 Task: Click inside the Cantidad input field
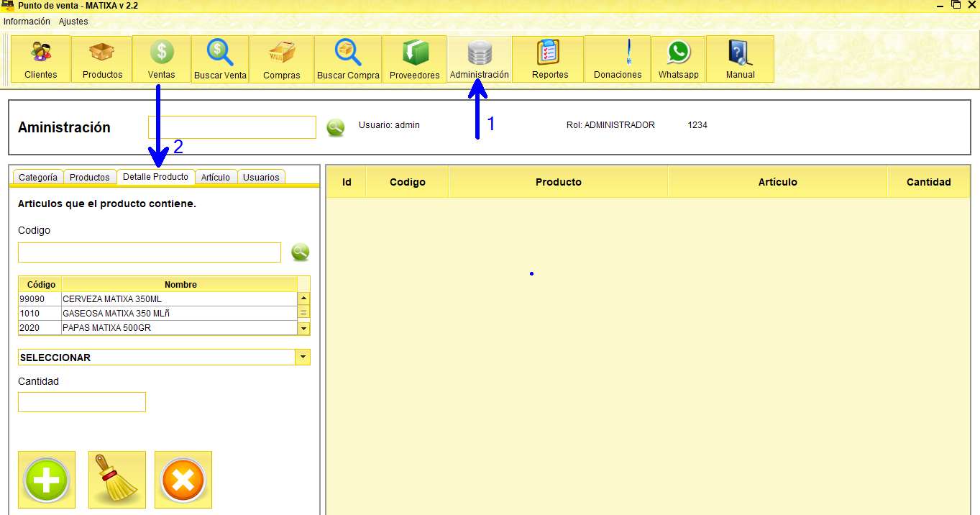pyautogui.click(x=81, y=402)
